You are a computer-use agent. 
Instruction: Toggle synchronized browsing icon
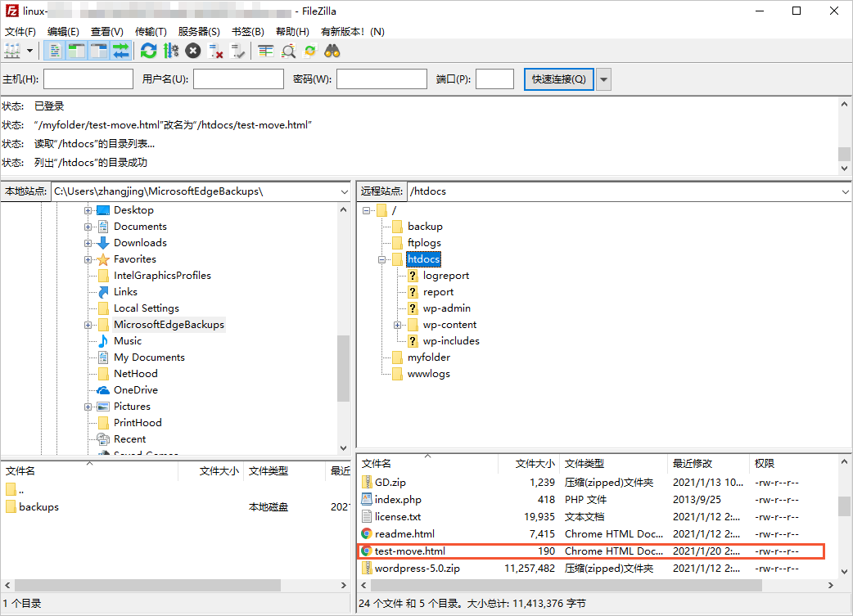310,51
